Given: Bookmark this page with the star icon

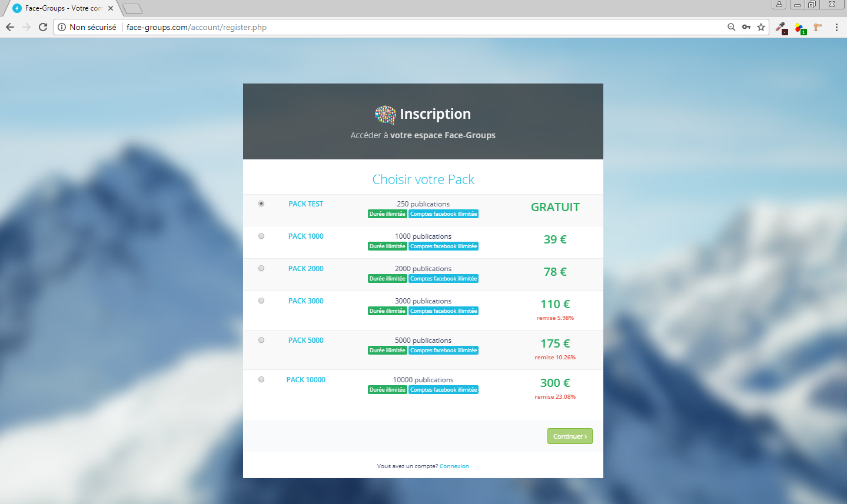Looking at the screenshot, I should 761,27.
